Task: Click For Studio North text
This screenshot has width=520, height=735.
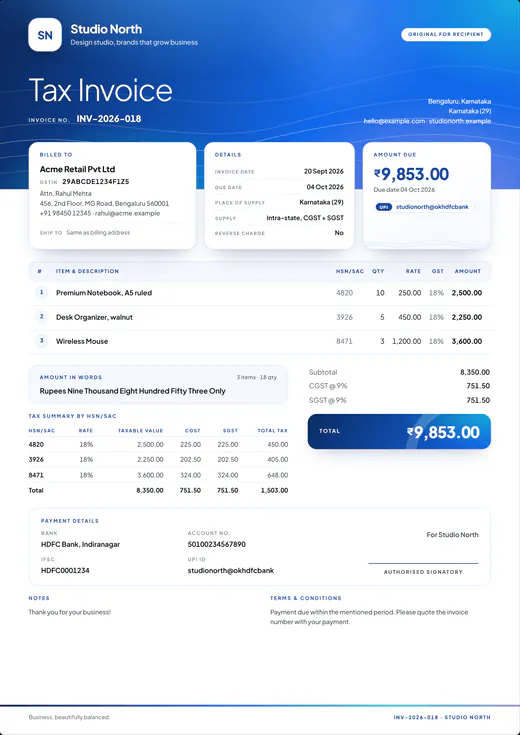Action: tap(452, 535)
